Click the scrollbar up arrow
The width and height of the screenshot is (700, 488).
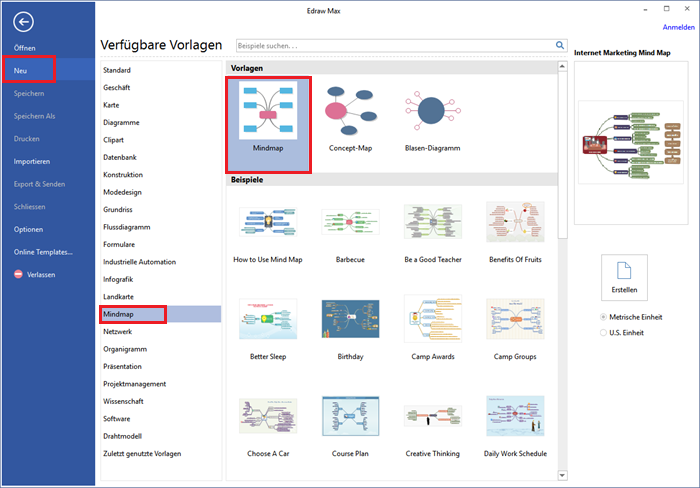coord(562,67)
